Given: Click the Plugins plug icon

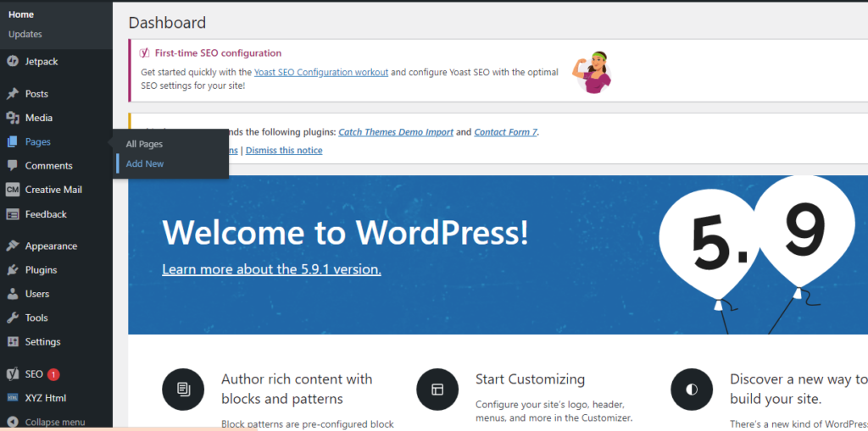Looking at the screenshot, I should tap(12, 270).
